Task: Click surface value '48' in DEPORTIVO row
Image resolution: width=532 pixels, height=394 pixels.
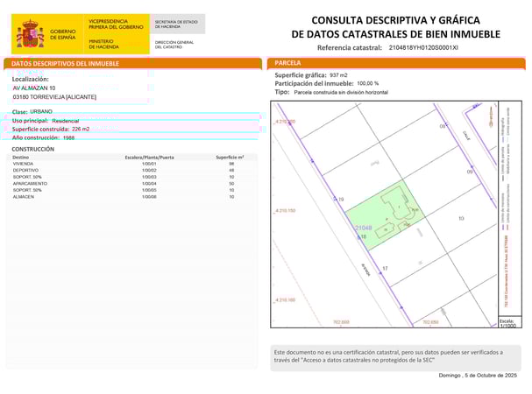Action: 231,170
